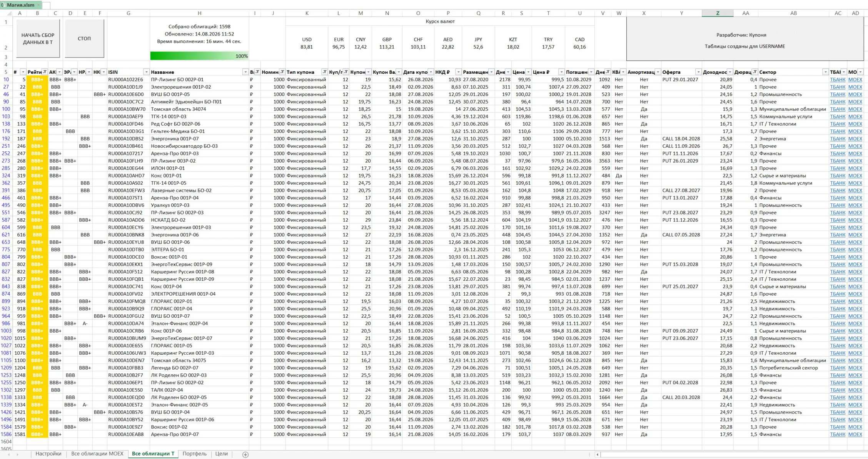
Task: Click the name cell Алтимейт Эдьюкейшн БО-П01
Action: tap(199, 102)
